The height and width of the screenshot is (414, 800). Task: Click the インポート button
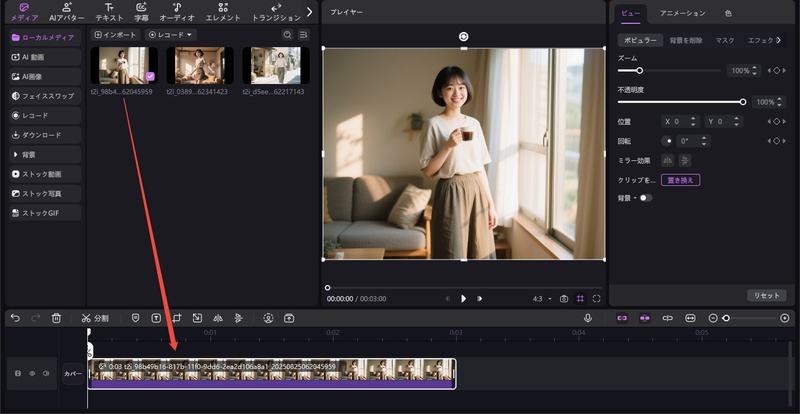[115, 35]
